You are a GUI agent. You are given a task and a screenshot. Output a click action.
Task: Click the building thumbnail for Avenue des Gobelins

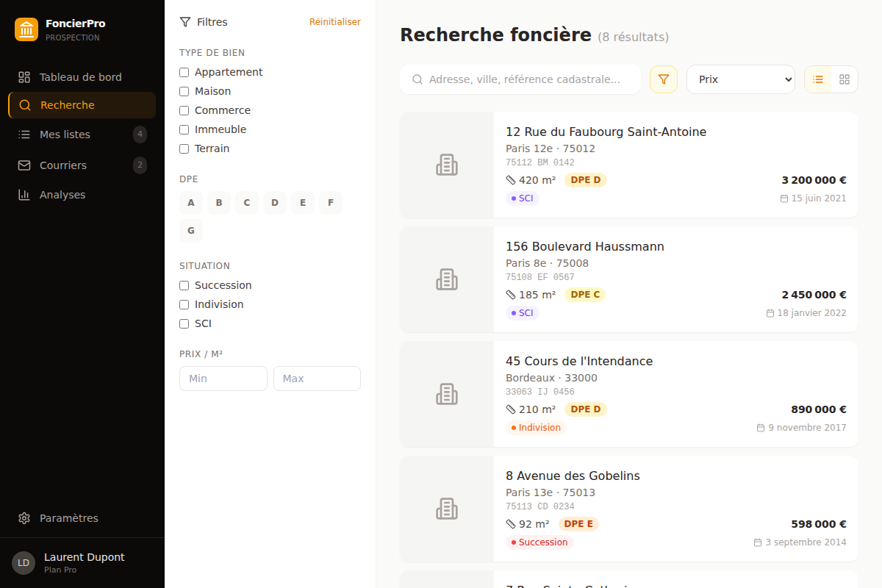447,509
